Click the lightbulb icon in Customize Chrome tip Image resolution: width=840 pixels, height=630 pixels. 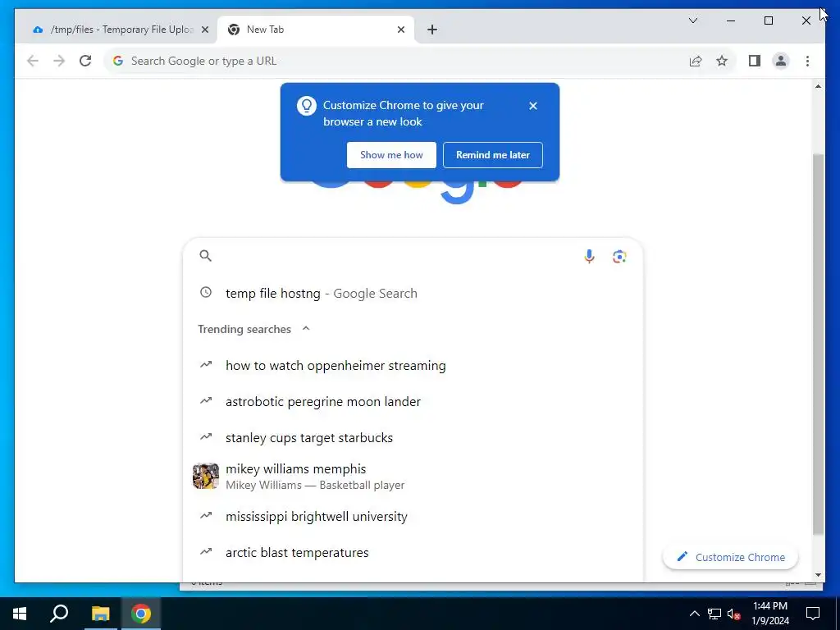(307, 106)
